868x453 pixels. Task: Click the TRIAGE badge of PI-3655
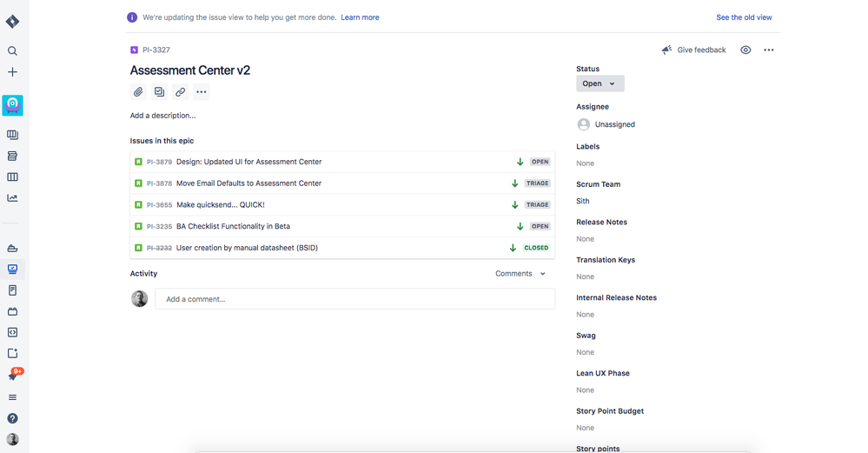click(x=537, y=205)
